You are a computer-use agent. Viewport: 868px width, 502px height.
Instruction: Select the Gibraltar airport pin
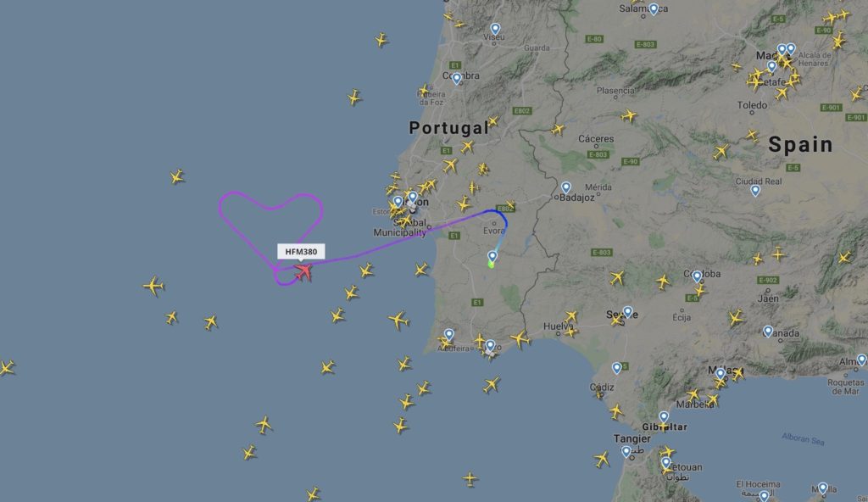pyautogui.click(x=664, y=417)
